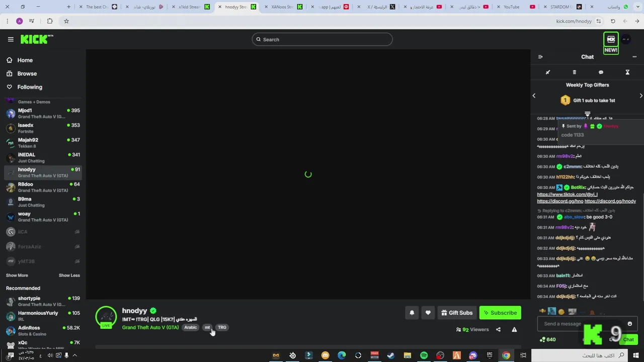Viewport: 644px width, 362px height.
Task: Click Gift Subs button
Action: click(457, 313)
